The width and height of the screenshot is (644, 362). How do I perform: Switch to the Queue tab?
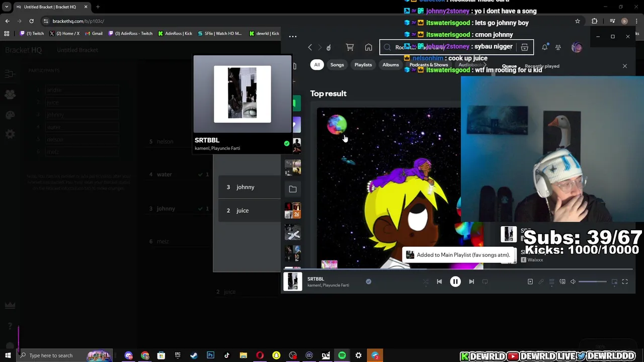[x=509, y=66]
